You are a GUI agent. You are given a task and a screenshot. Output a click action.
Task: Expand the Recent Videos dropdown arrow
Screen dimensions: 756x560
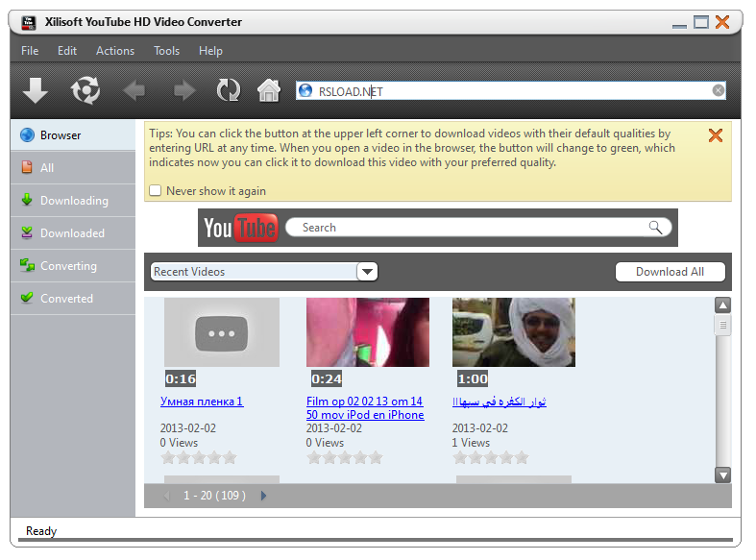tap(367, 271)
